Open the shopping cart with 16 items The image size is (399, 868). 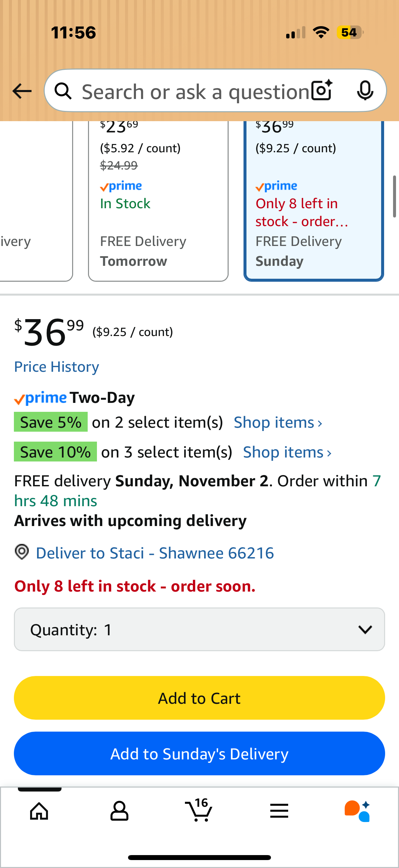pos(199,810)
